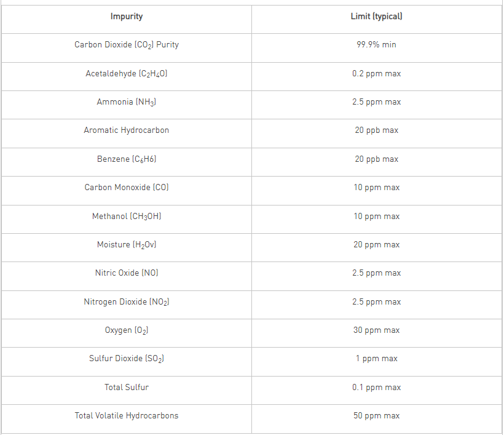Viewport: 504px width, 435px height.
Task: Click the 30 ppm max limit value
Action: click(x=376, y=330)
